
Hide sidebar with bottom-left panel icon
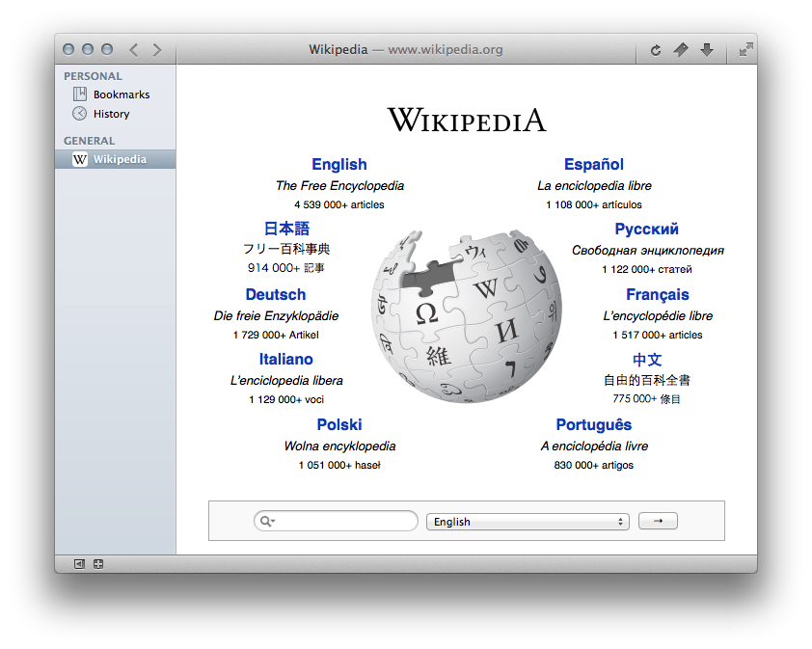click(x=79, y=564)
